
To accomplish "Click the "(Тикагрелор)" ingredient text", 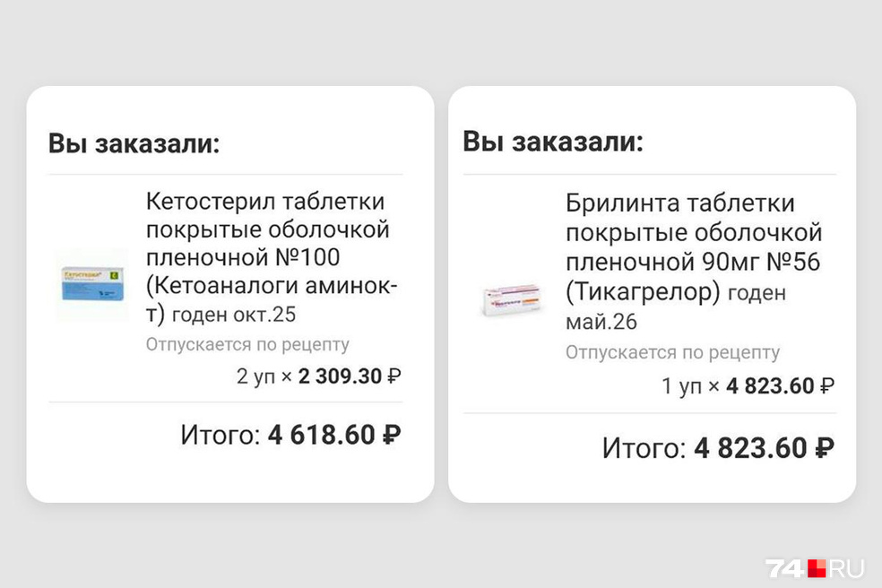I will click(x=643, y=291).
